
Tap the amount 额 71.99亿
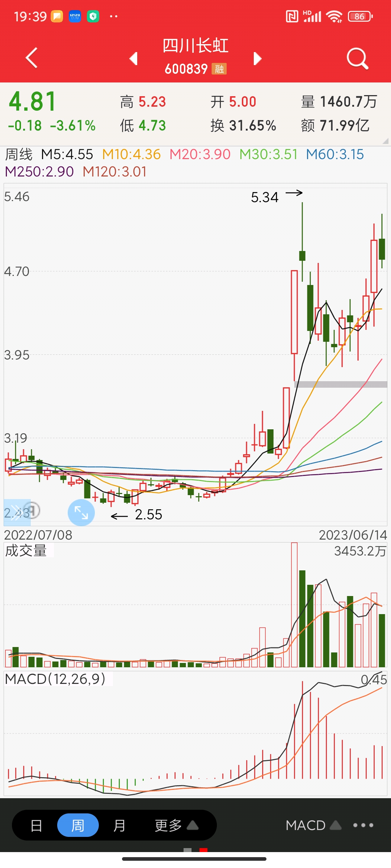335,125
